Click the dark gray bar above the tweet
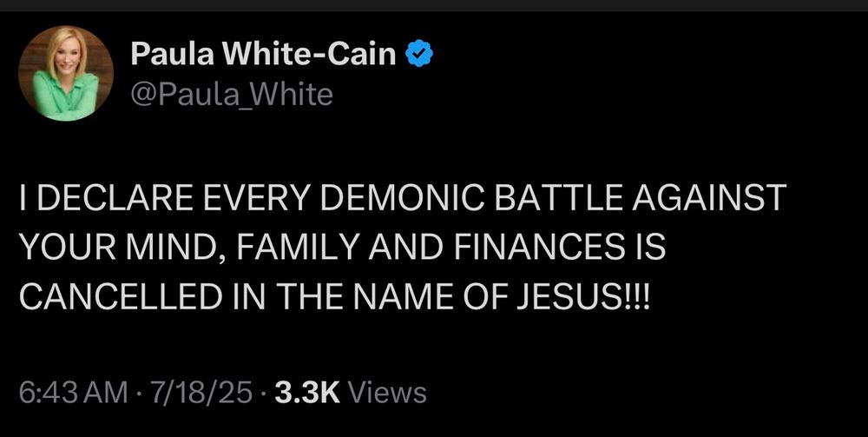This screenshot has height=437, width=868. 434,5
